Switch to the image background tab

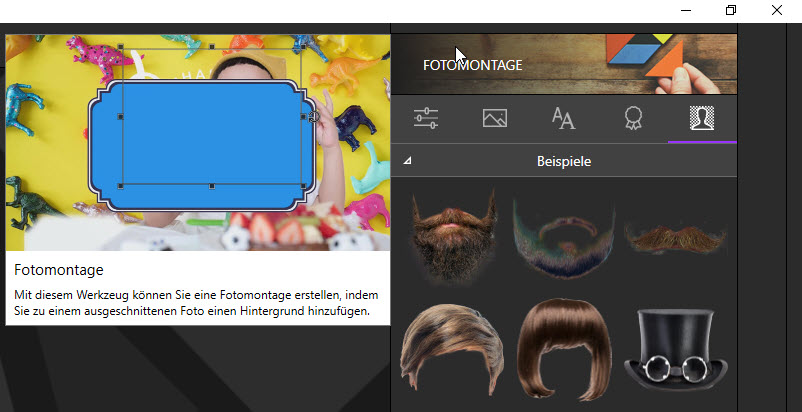pyautogui.click(x=495, y=118)
